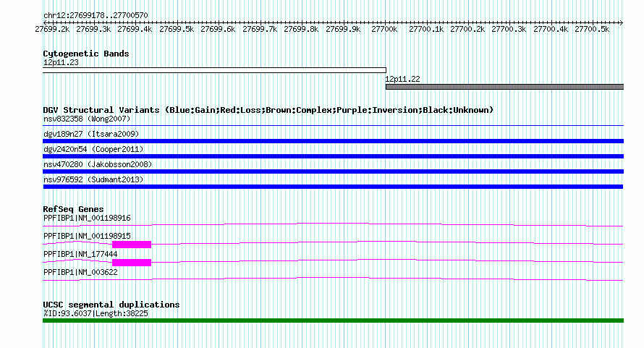Screen dimensions: 644x348
Task: Click the 12p11.23 band label
Action: [61, 62]
